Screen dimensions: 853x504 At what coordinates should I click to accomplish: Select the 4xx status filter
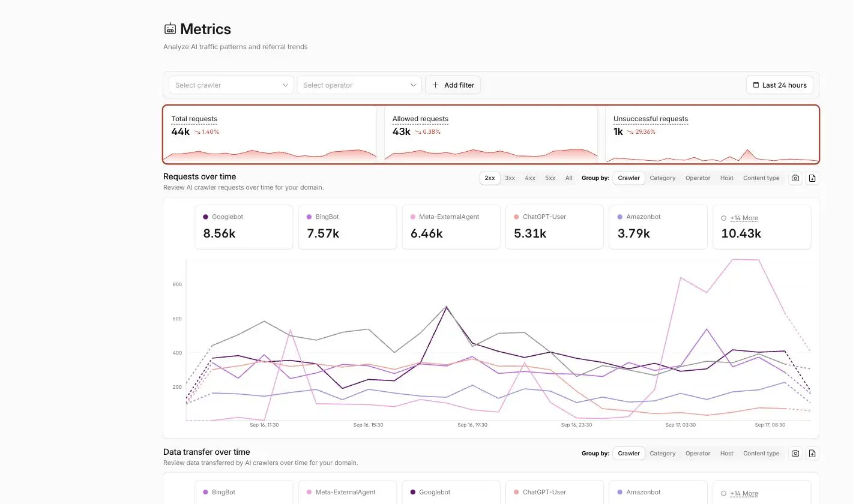pyautogui.click(x=530, y=178)
